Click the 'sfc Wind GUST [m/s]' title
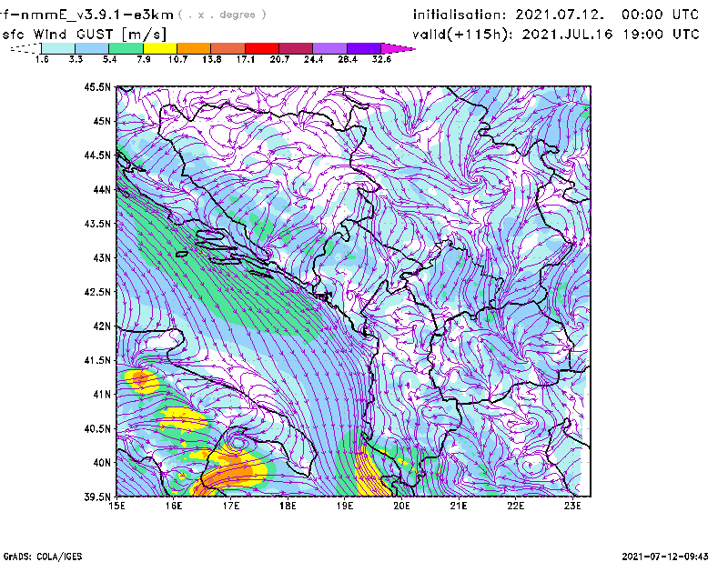 click(84, 35)
